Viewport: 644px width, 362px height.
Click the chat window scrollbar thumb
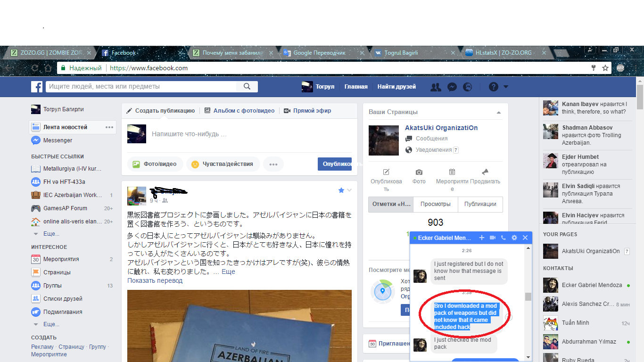[528, 296]
